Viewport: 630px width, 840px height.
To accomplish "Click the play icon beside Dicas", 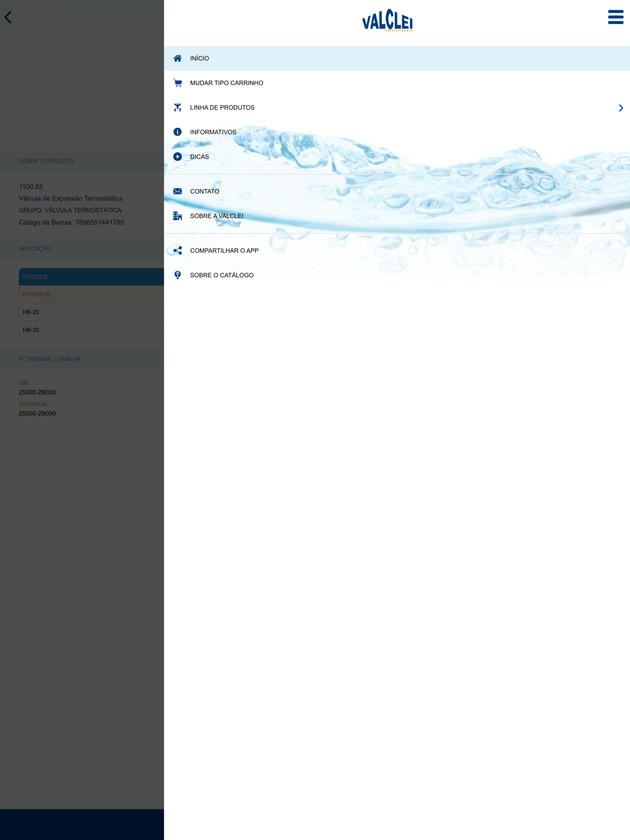I will [x=177, y=157].
